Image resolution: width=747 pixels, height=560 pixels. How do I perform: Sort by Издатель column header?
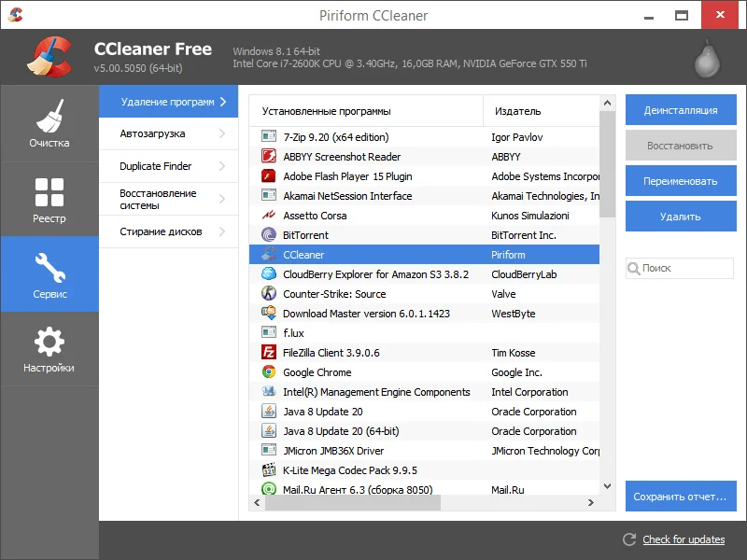[x=542, y=111]
